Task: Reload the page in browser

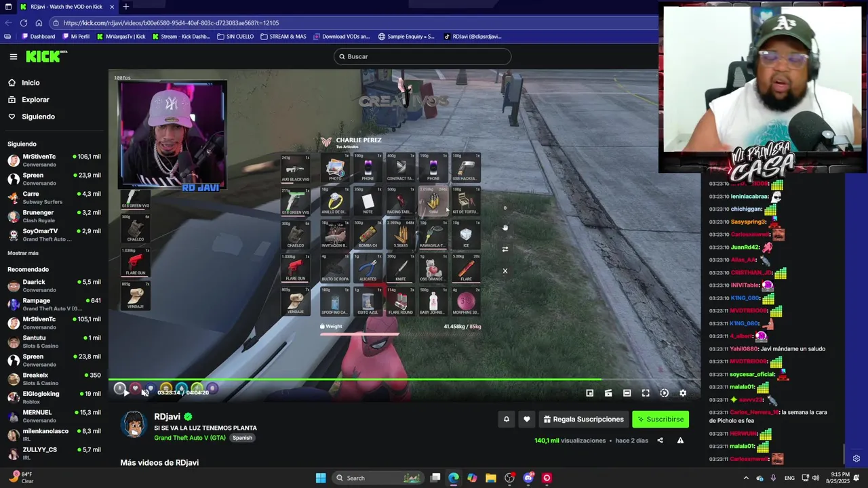Action: point(24,22)
